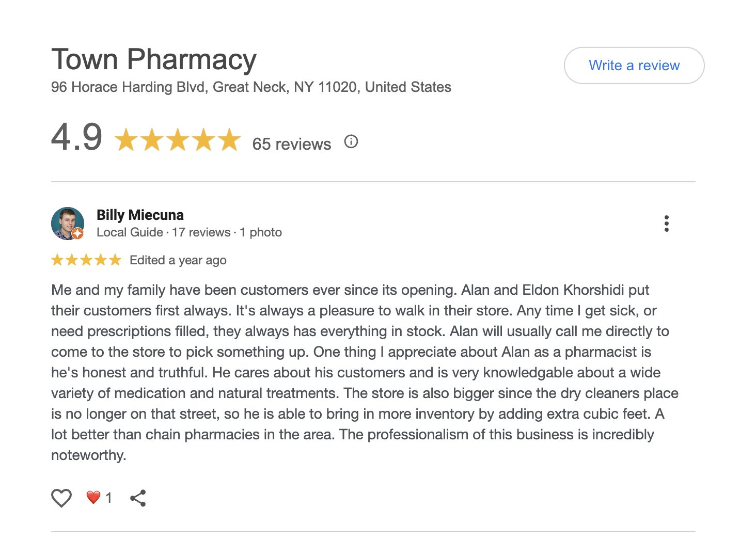This screenshot has width=756, height=540.
Task: Click the 1 photo text by reviewer
Action: (261, 232)
